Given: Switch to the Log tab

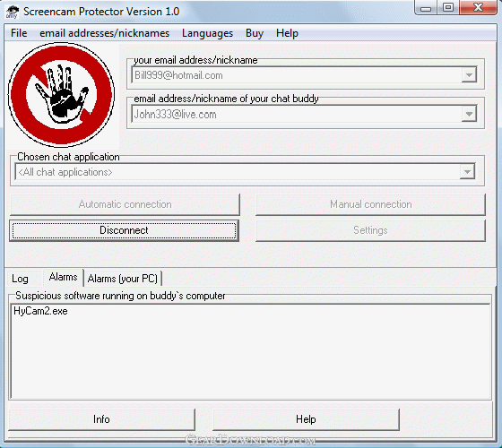Looking at the screenshot, I should [x=20, y=279].
